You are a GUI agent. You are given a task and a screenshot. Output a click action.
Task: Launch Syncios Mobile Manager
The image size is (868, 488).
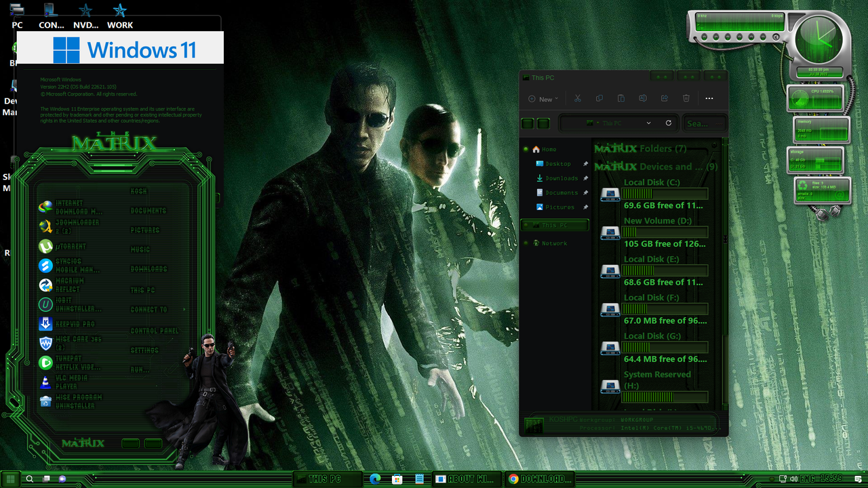point(70,266)
